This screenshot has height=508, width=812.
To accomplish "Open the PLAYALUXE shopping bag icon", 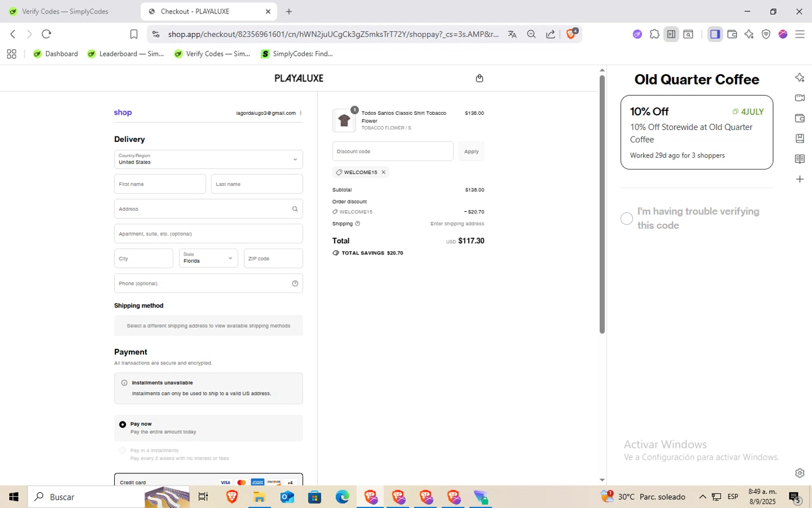I will 479,79.
